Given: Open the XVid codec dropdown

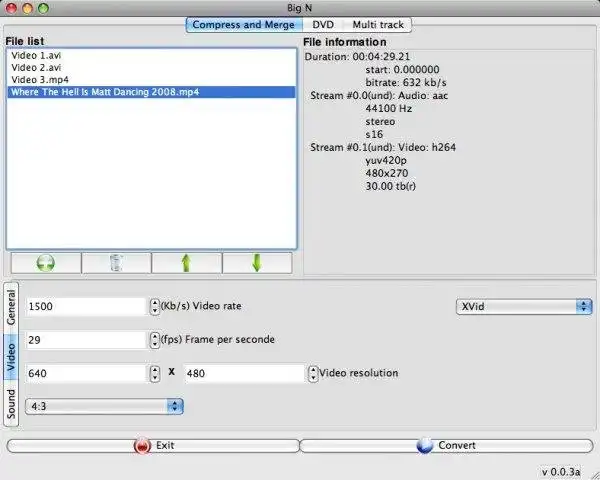Looking at the screenshot, I should (x=524, y=306).
